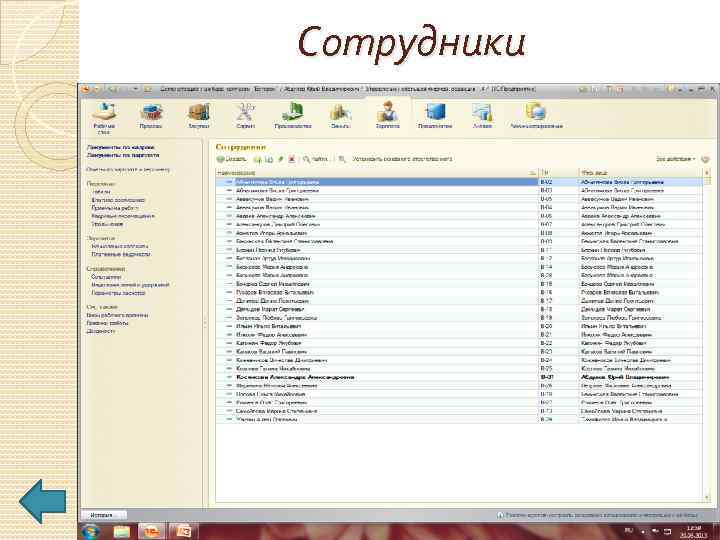Open the Анализ section icon
Screen dimensions: 720x540
point(483,116)
